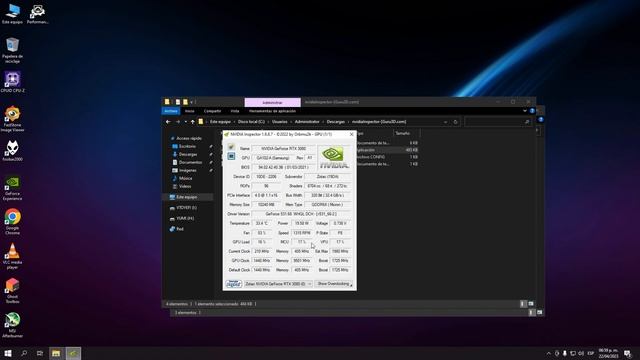Open the Compartir ribbon tab
This screenshot has height=360, width=640.
[212, 111]
